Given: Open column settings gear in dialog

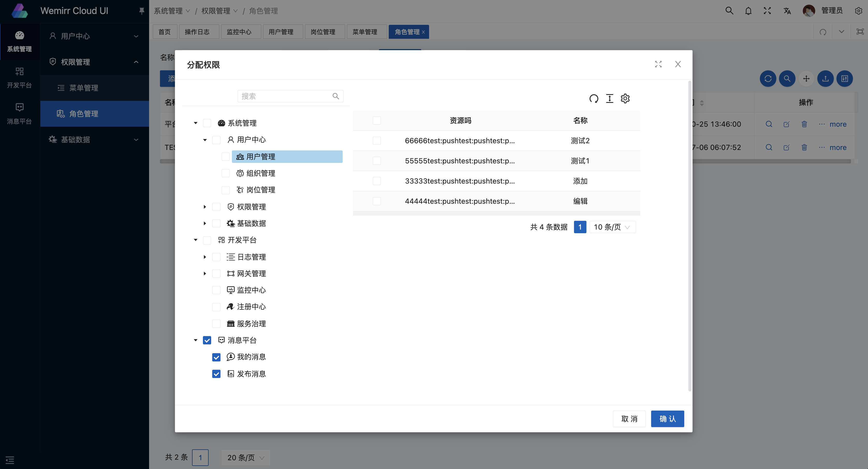Looking at the screenshot, I should [x=626, y=98].
